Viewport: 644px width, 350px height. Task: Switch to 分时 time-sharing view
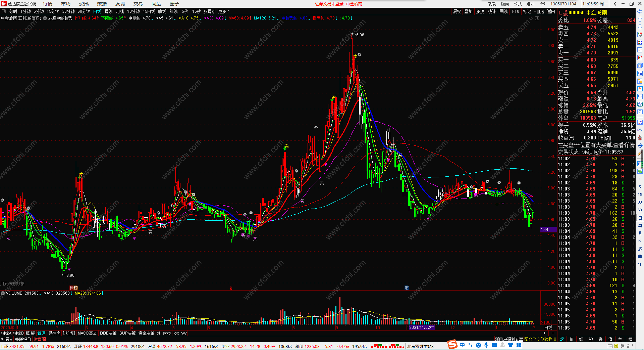(13, 11)
